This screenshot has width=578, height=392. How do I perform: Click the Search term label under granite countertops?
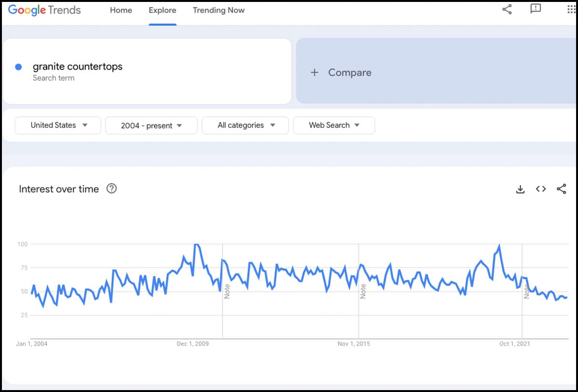53,78
